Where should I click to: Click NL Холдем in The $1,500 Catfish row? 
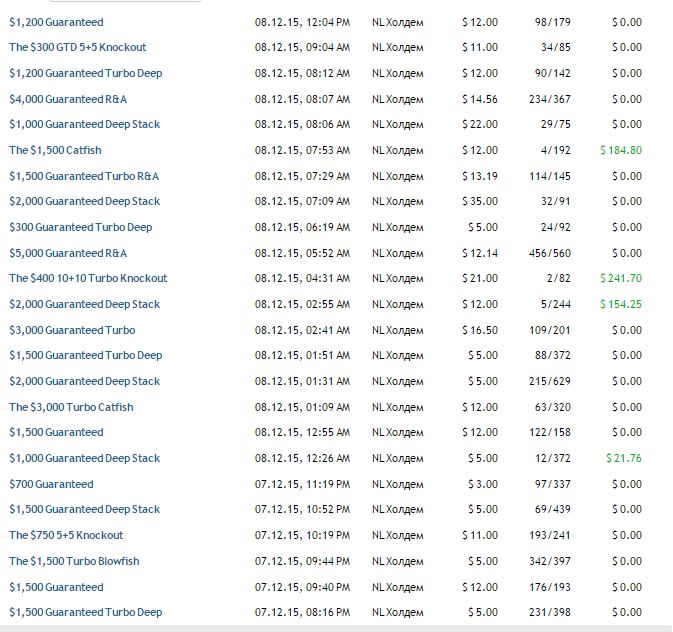[398, 150]
